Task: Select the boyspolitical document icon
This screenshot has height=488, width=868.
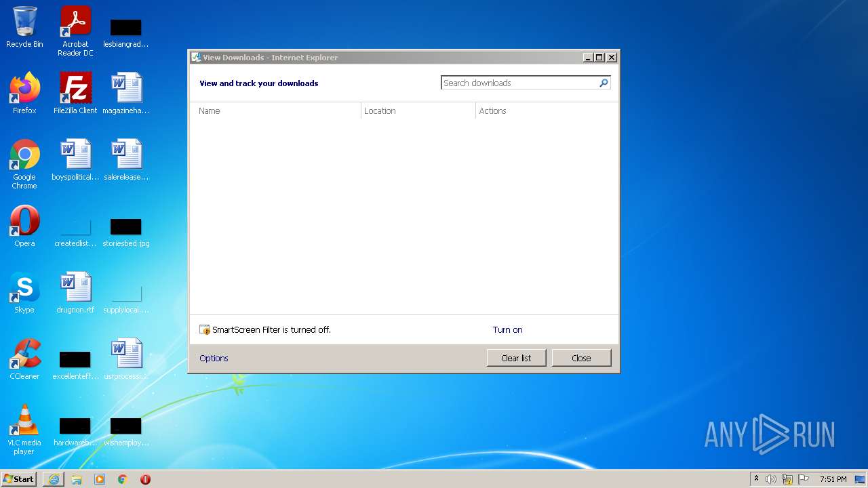Action: (x=75, y=160)
